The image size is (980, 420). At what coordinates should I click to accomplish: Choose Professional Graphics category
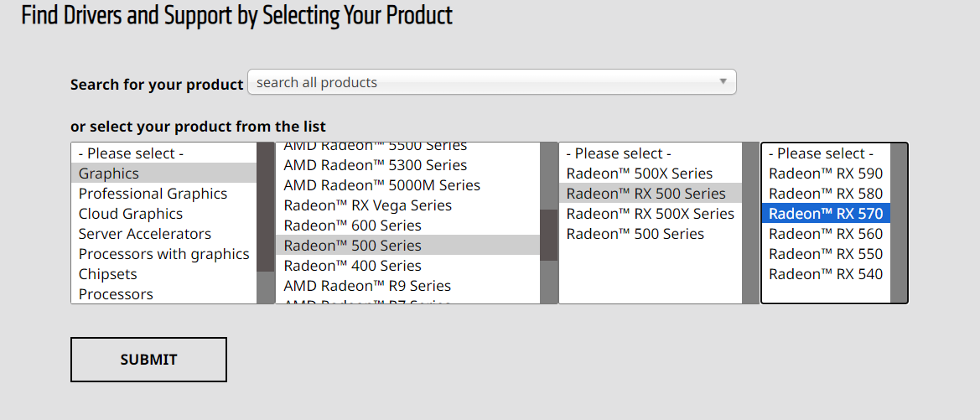(153, 194)
